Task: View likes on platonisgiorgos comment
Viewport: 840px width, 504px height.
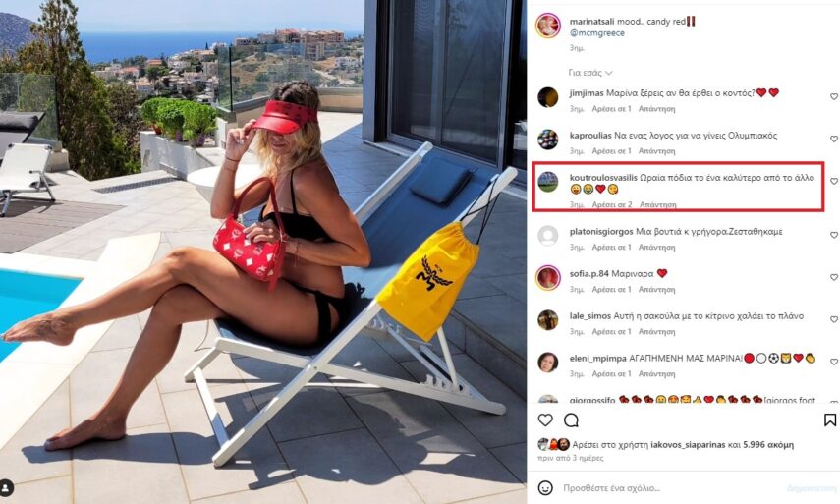Action: coord(611,248)
